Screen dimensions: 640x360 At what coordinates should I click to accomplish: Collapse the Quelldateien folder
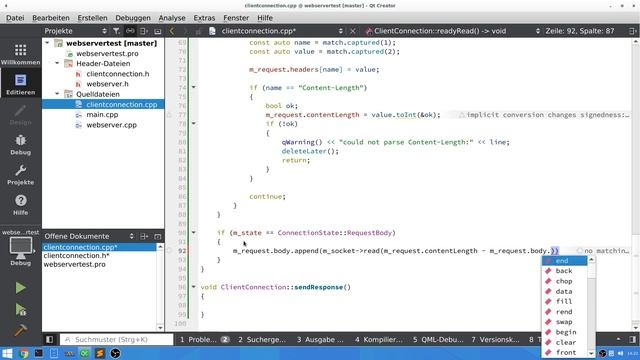[57, 94]
